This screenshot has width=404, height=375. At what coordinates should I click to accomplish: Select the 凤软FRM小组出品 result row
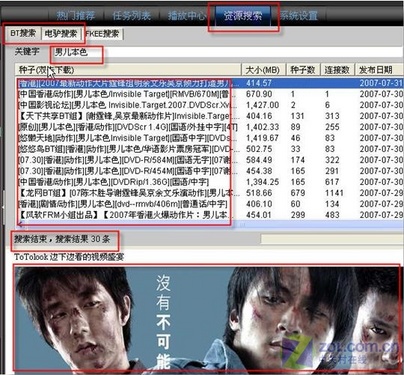[x=210, y=215]
